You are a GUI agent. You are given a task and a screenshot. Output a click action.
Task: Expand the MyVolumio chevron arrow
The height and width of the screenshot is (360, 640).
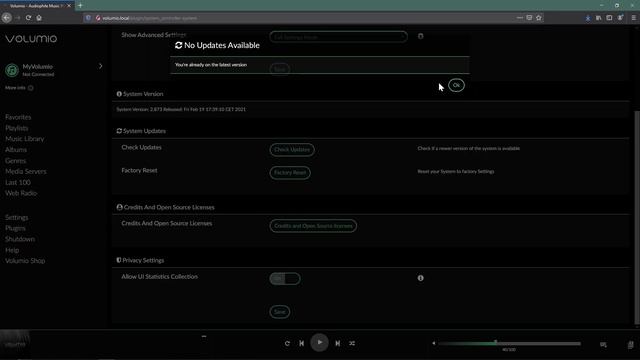click(100, 66)
